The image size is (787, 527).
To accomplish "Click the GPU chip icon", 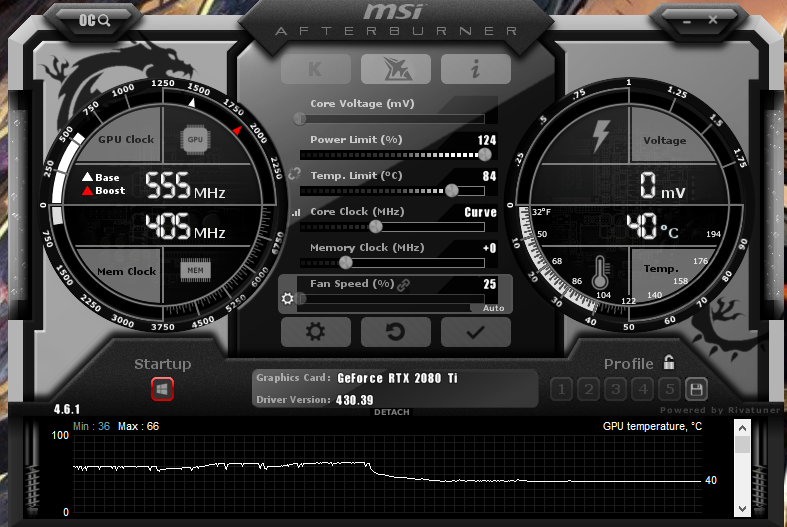I will 195,140.
